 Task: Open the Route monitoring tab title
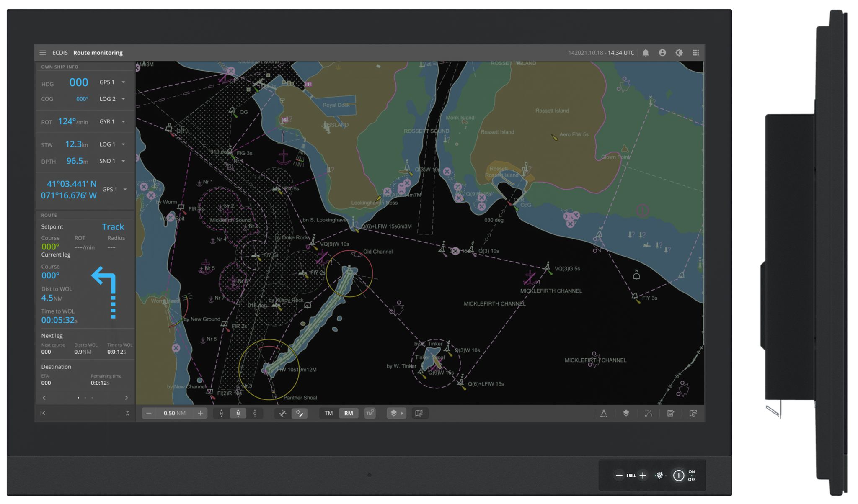98,53
